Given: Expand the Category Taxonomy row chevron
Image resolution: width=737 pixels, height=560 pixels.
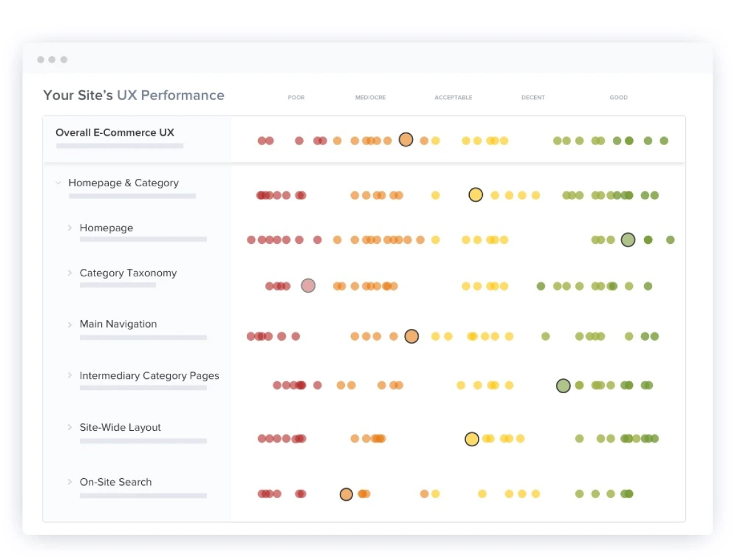Looking at the screenshot, I should tap(70, 273).
